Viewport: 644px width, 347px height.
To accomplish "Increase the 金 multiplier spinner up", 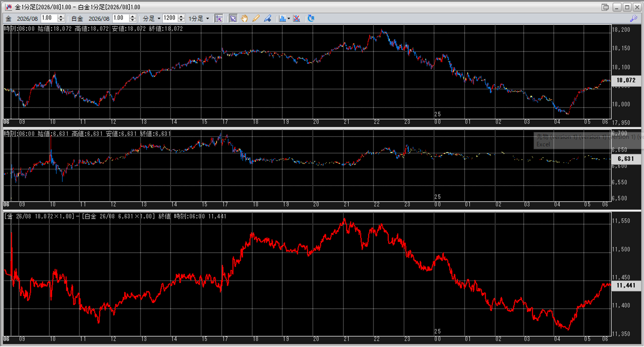I will click(x=61, y=16).
